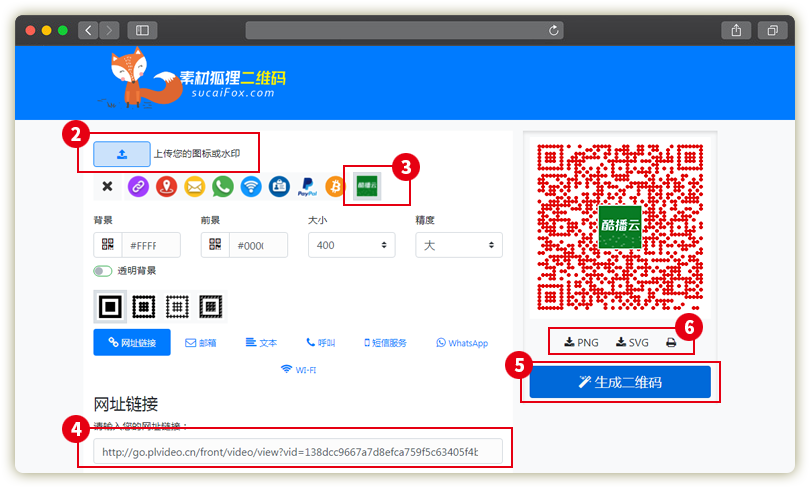Select the first square QR pattern style

110,307
